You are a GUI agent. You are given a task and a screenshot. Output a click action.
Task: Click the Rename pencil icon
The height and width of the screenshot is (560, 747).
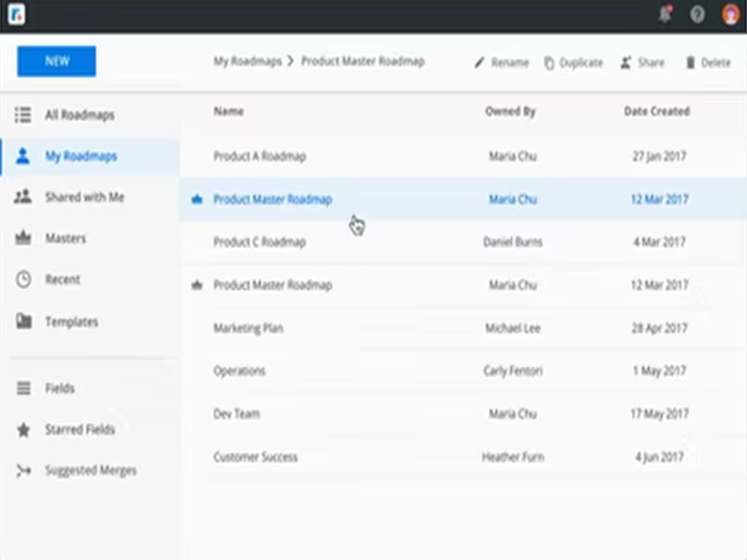(x=479, y=63)
